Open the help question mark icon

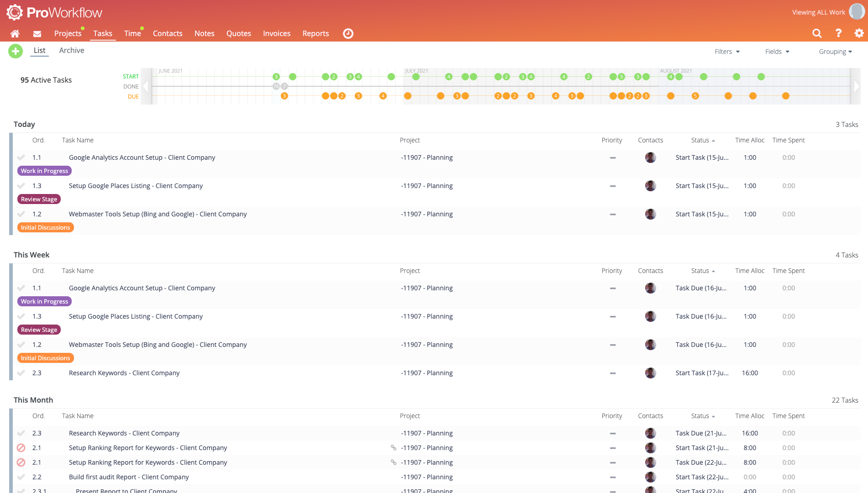(x=838, y=33)
